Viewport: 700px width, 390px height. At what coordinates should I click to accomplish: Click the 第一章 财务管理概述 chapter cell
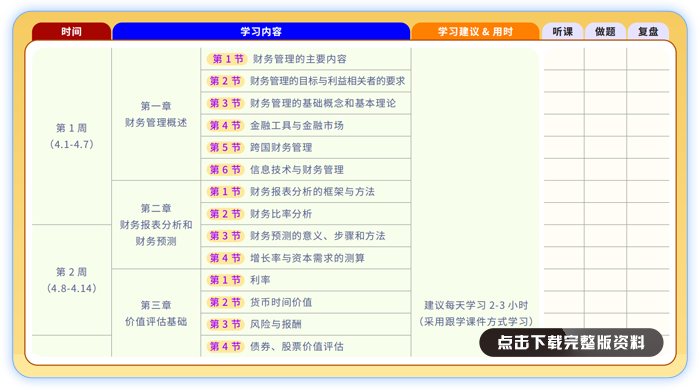(156, 114)
